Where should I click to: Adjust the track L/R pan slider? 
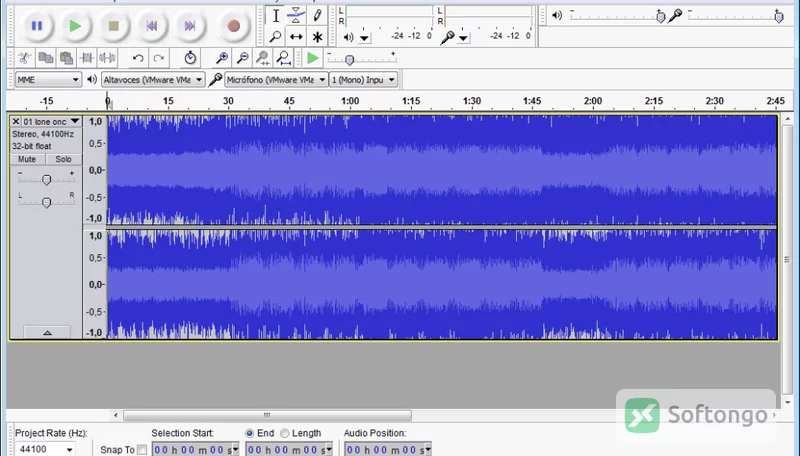[x=46, y=202]
